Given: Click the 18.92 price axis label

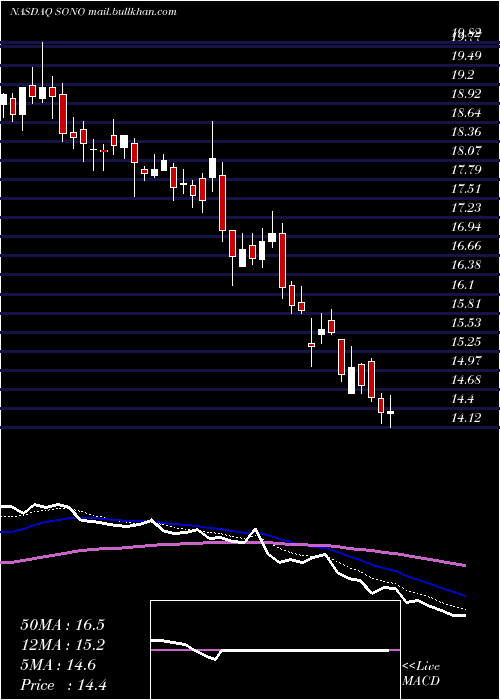Looking at the screenshot, I should [x=466, y=94].
